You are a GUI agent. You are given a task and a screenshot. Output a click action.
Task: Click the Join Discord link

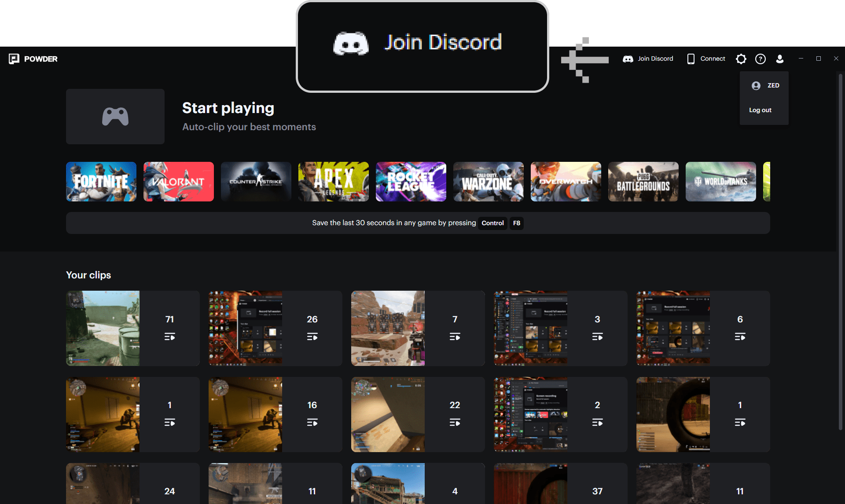click(655, 59)
